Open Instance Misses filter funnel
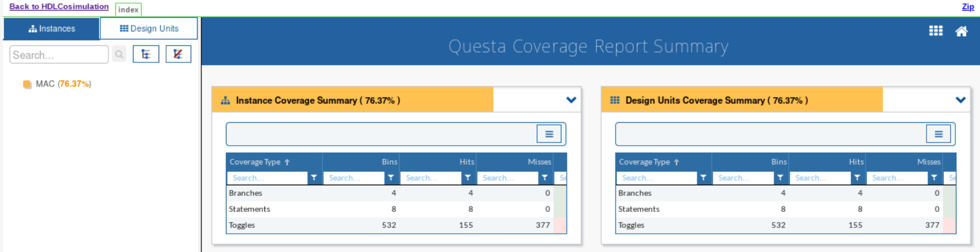The image size is (980, 252). click(545, 178)
